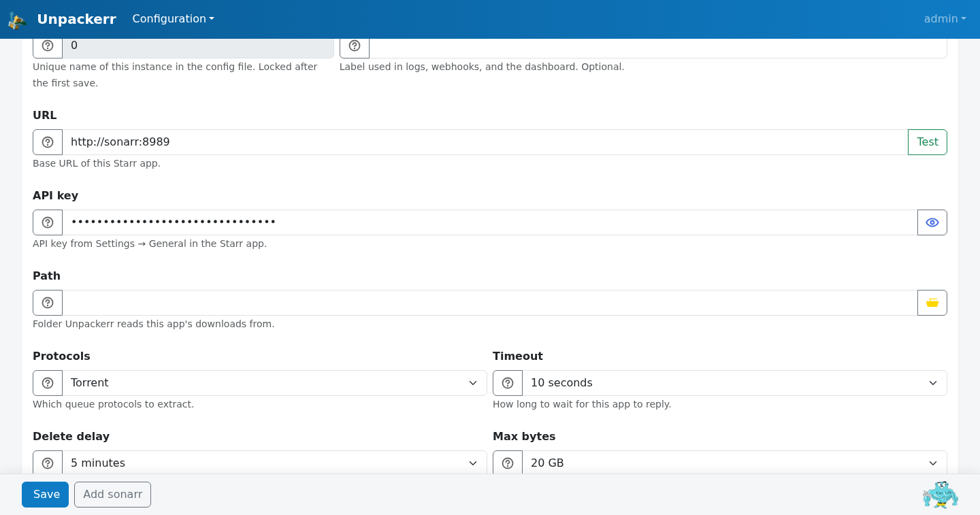
Task: Click the Add sonarr button
Action: [x=112, y=495]
